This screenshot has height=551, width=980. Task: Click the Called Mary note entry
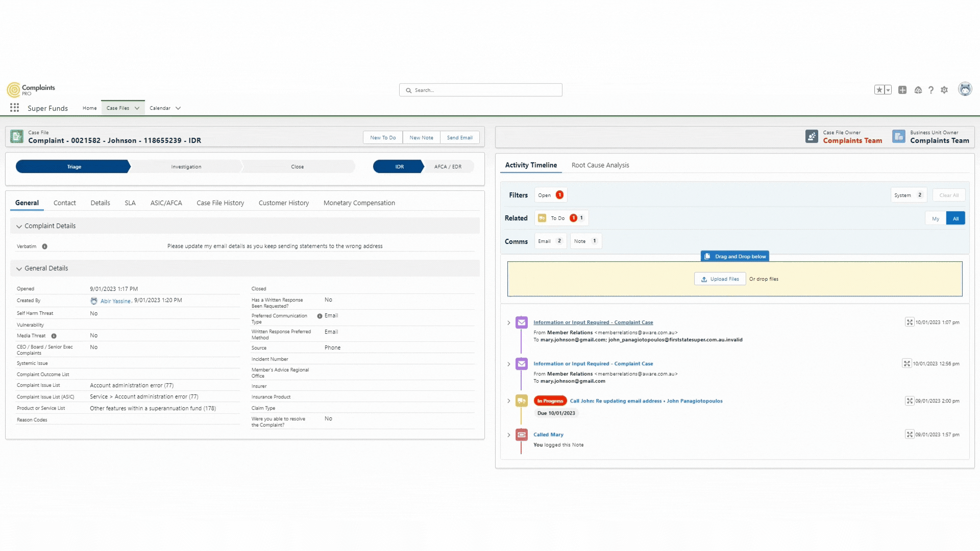coord(549,434)
